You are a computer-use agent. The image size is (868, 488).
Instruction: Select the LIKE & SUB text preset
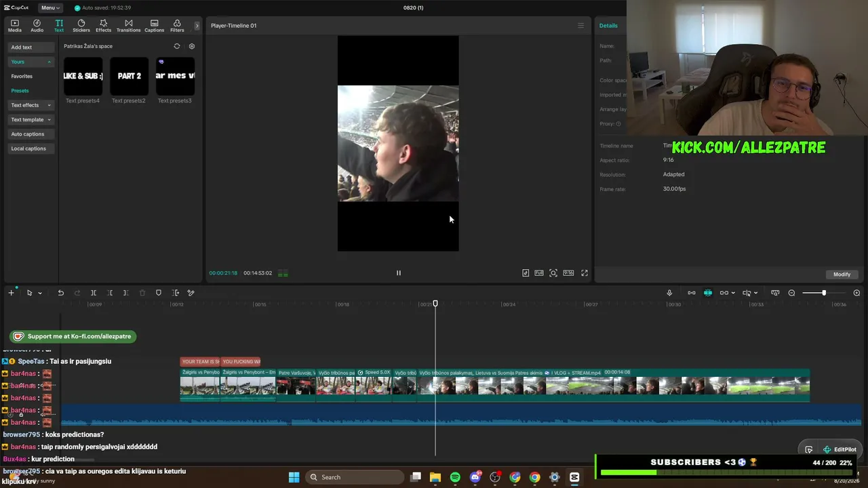[x=83, y=76]
